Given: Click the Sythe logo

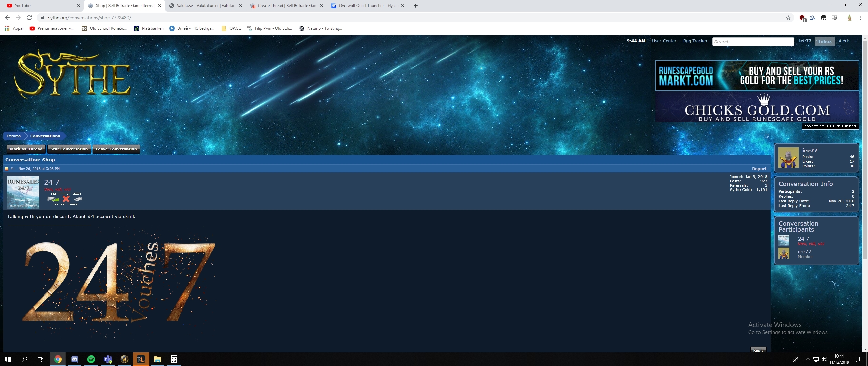Looking at the screenshot, I should pos(72,74).
